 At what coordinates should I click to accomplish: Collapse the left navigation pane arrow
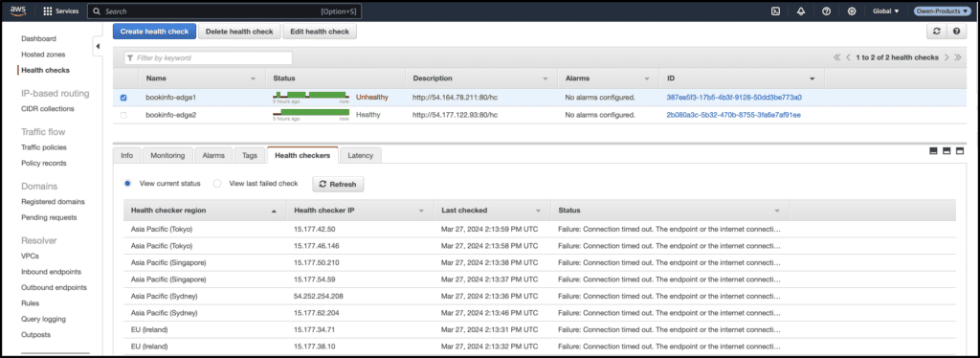98,47
